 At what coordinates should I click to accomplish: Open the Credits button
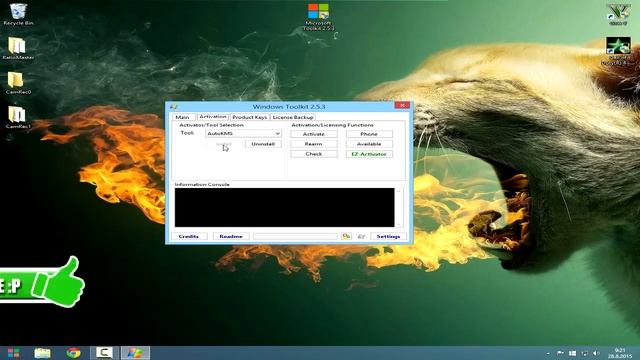[x=189, y=236]
